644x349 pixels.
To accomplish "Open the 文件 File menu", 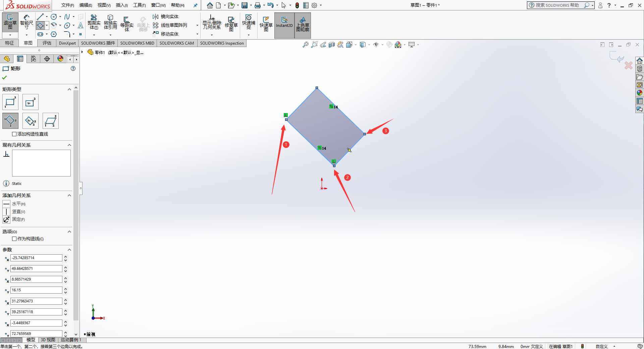I will click(67, 5).
